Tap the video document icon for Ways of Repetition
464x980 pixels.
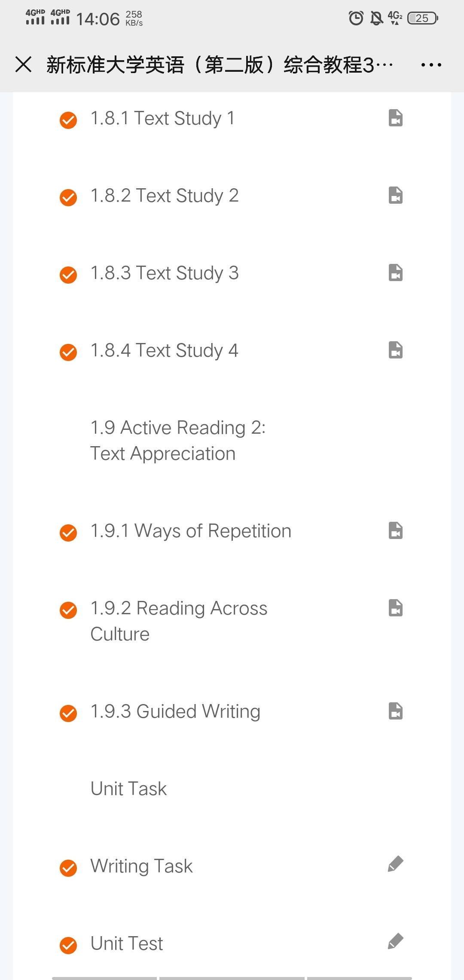[x=395, y=531]
